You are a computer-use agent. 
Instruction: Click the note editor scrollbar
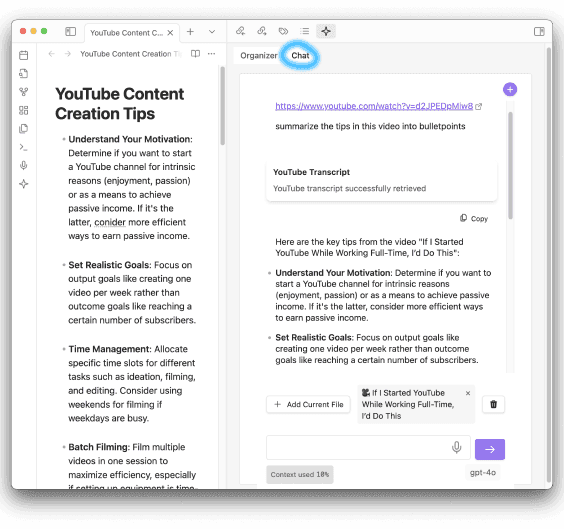(x=222, y=106)
